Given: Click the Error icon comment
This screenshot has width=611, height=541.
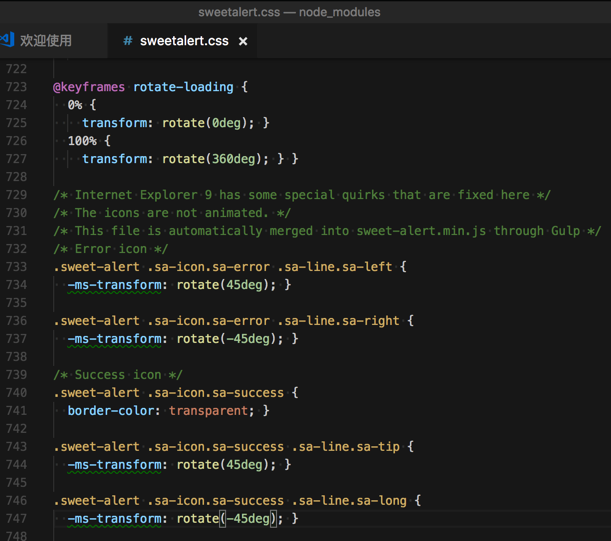Looking at the screenshot, I should (111, 249).
